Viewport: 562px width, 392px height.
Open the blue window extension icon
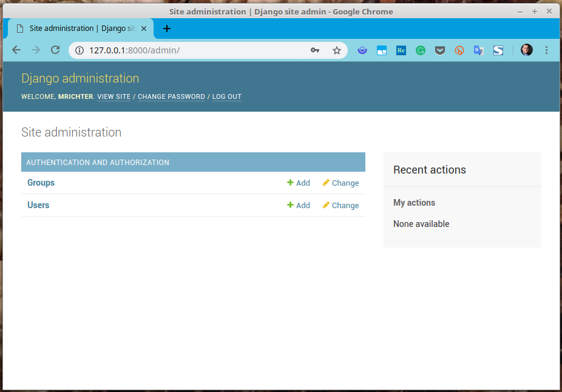click(x=382, y=50)
